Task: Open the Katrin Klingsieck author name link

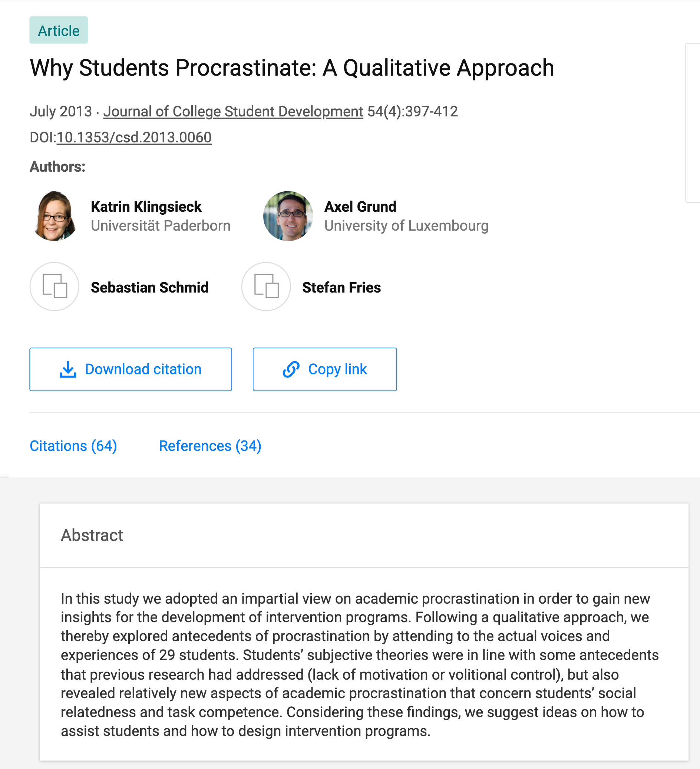Action: click(x=146, y=207)
